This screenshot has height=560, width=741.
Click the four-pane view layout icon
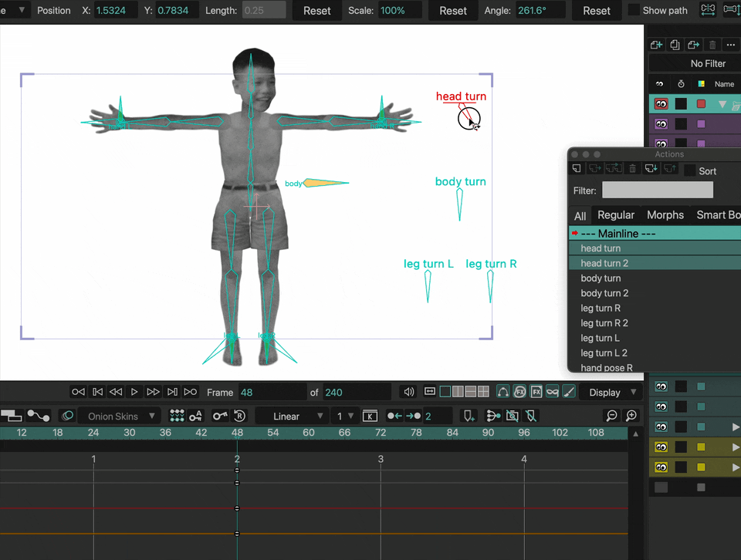(x=483, y=392)
